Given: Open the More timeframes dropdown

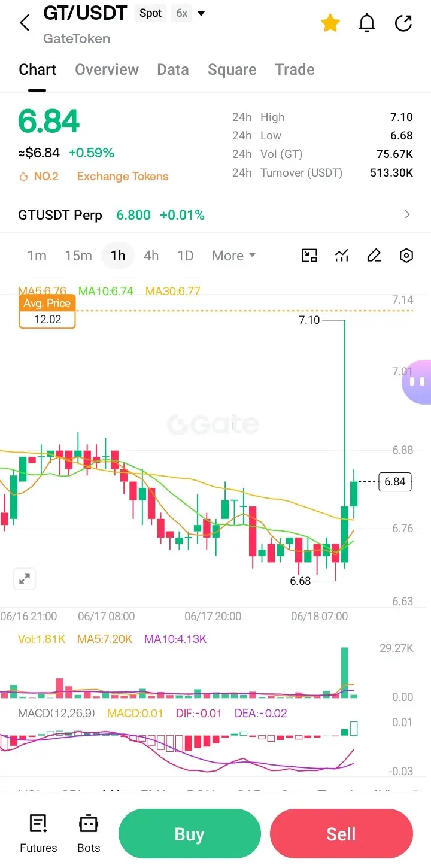Looking at the screenshot, I should point(234,256).
